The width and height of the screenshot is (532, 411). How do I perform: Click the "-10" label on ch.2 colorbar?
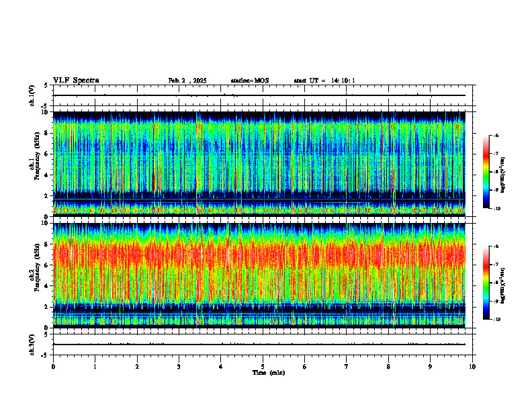coord(496,320)
